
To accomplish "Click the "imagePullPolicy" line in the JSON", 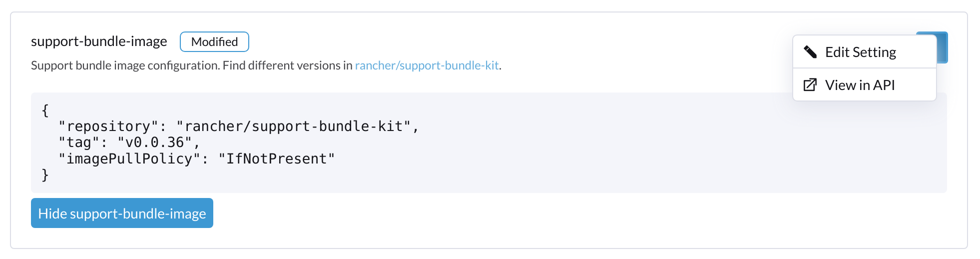I will 196,159.
